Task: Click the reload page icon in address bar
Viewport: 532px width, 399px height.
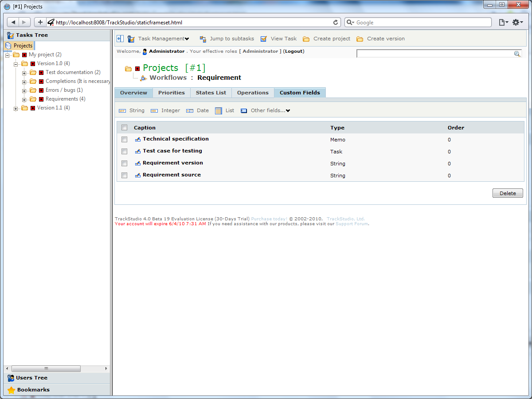Action: [336, 22]
